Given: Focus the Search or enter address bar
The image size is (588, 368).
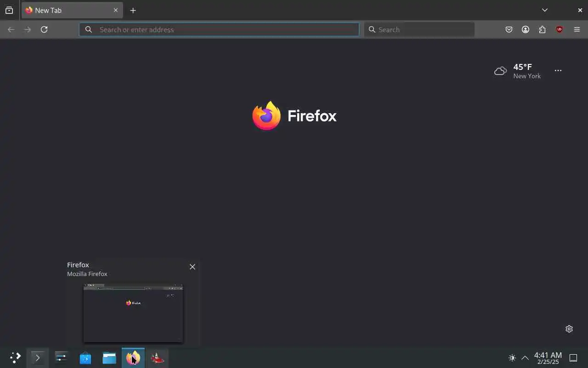Looking at the screenshot, I should (219, 29).
